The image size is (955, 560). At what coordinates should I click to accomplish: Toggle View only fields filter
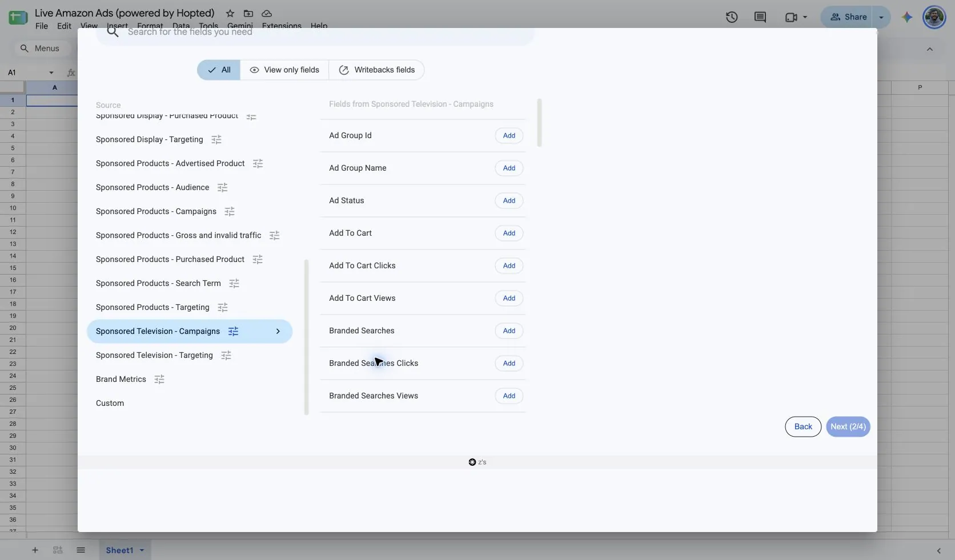tap(284, 70)
